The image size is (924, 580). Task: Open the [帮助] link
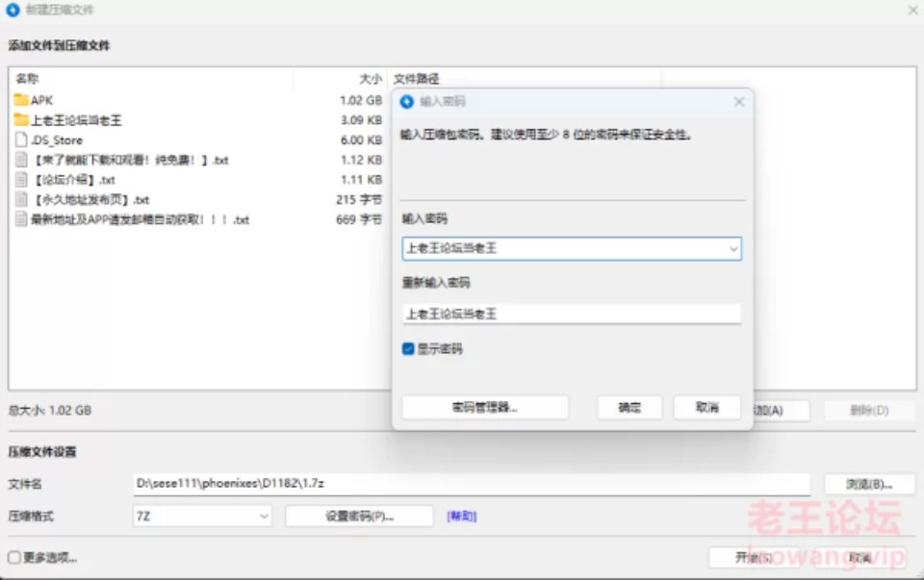click(x=461, y=517)
